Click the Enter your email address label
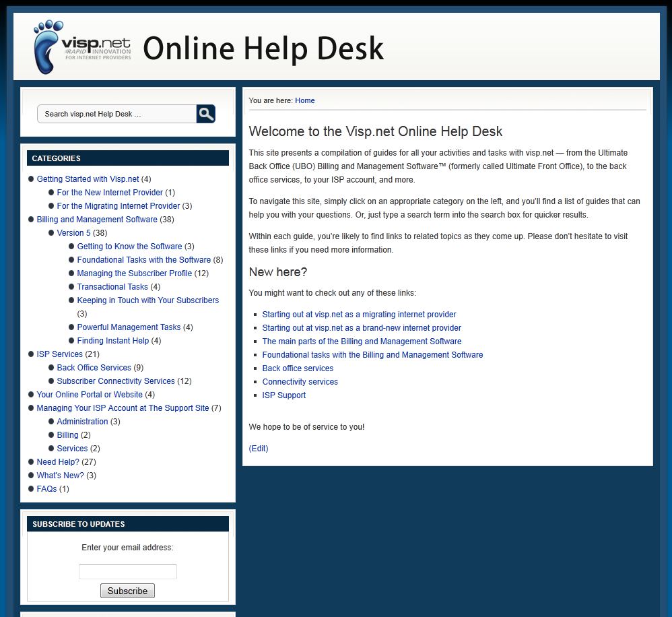Viewport: 672px width, 617px height. click(127, 548)
